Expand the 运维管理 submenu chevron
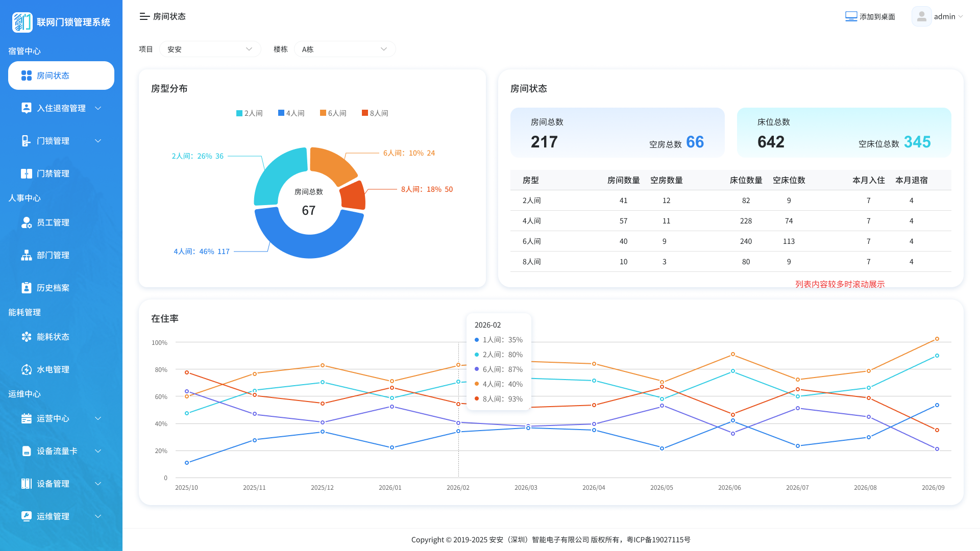This screenshot has width=980, height=551. click(x=98, y=516)
